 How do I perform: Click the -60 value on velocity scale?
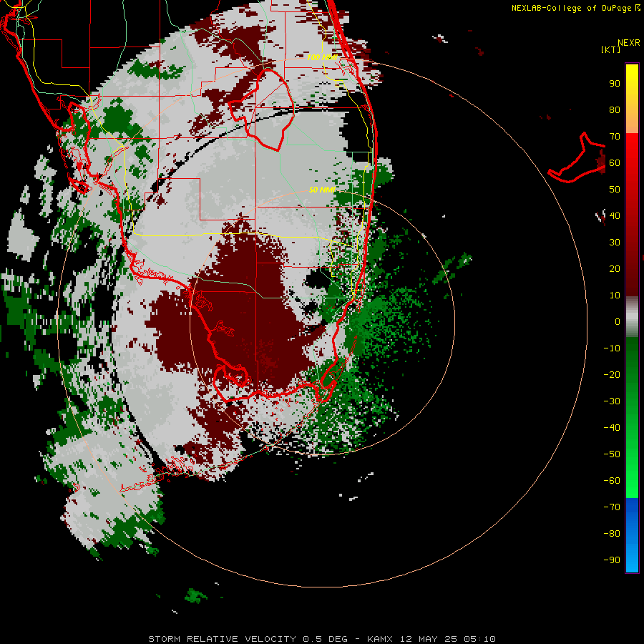point(612,481)
